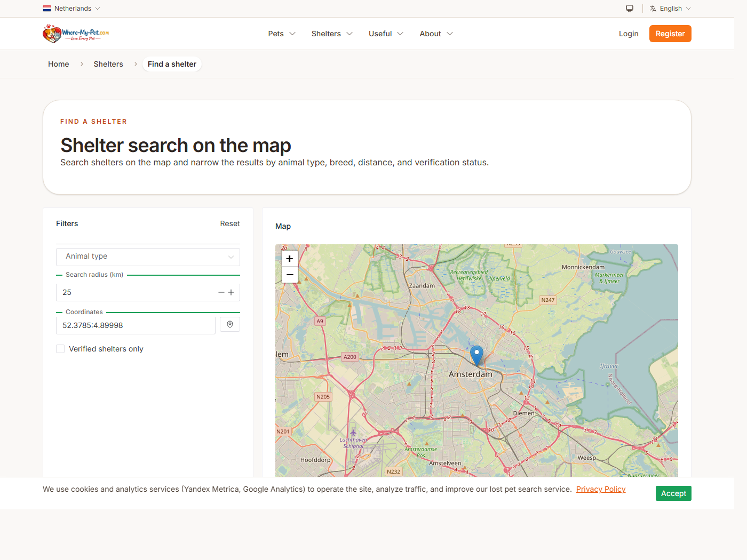Image resolution: width=747 pixels, height=560 pixels.
Task: Expand the Netherlands country selector
Action: (x=72, y=9)
